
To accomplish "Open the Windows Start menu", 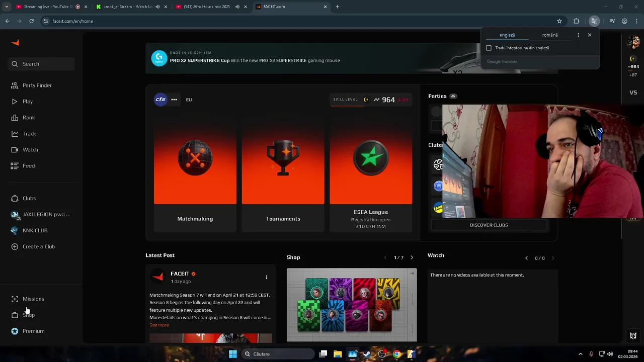I will (x=232, y=354).
